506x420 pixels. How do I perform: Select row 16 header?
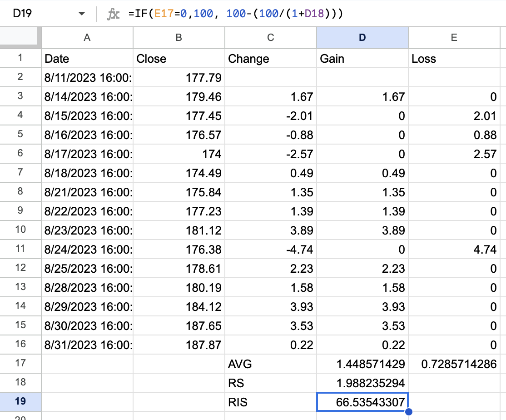[20, 344]
